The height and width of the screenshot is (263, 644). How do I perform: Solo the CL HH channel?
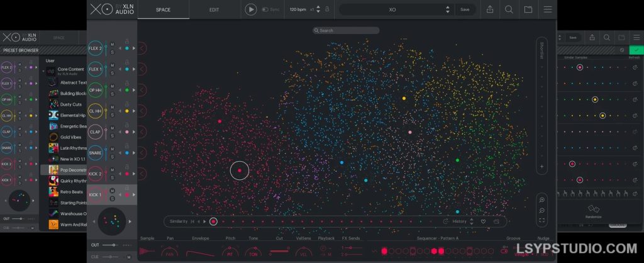pos(112,115)
